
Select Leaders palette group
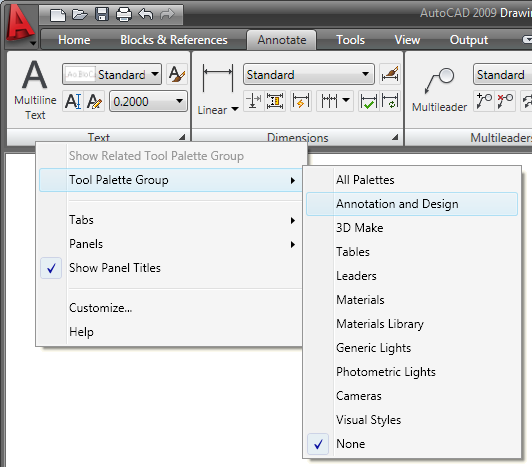click(412, 276)
